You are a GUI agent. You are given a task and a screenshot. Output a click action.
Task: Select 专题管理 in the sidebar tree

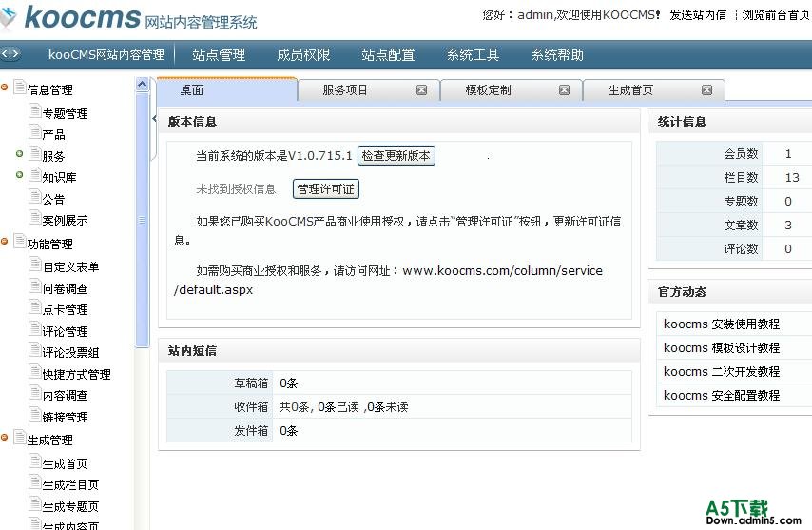click(x=66, y=113)
